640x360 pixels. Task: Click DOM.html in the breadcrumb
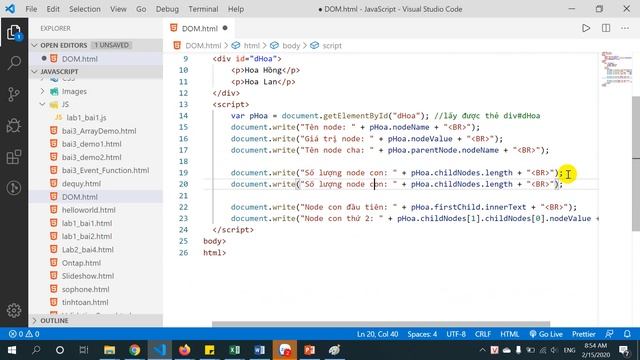click(x=203, y=45)
